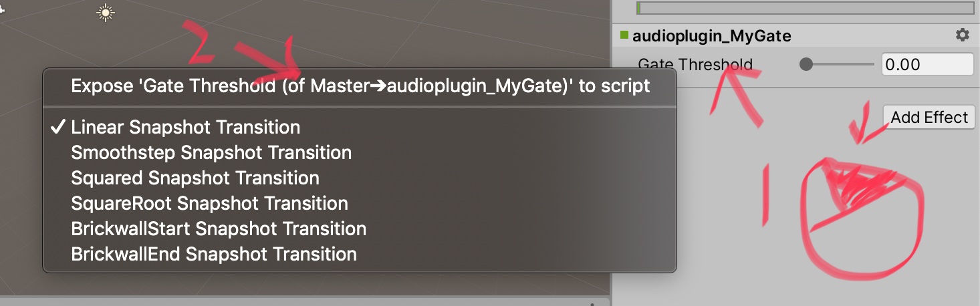The width and height of the screenshot is (980, 306).
Task: Click the audioplugin_MyGate effect header title
Action: [711, 35]
